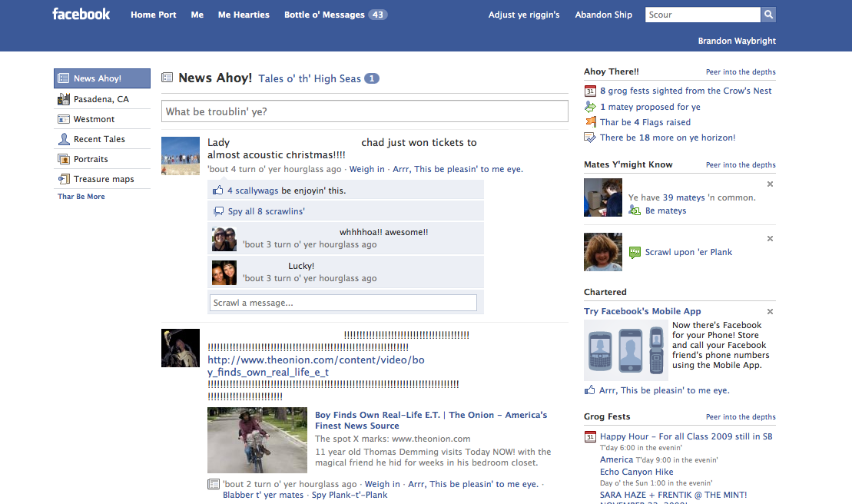Viewport: 852px width, 504px height.
Task: Open the Me menu item
Action: tap(197, 15)
